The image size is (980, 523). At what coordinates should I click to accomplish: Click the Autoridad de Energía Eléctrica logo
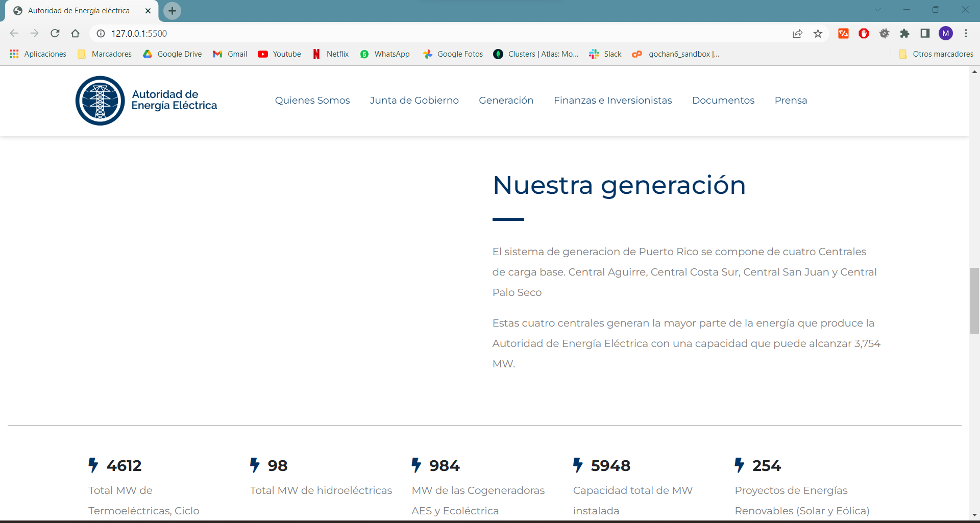pos(146,101)
